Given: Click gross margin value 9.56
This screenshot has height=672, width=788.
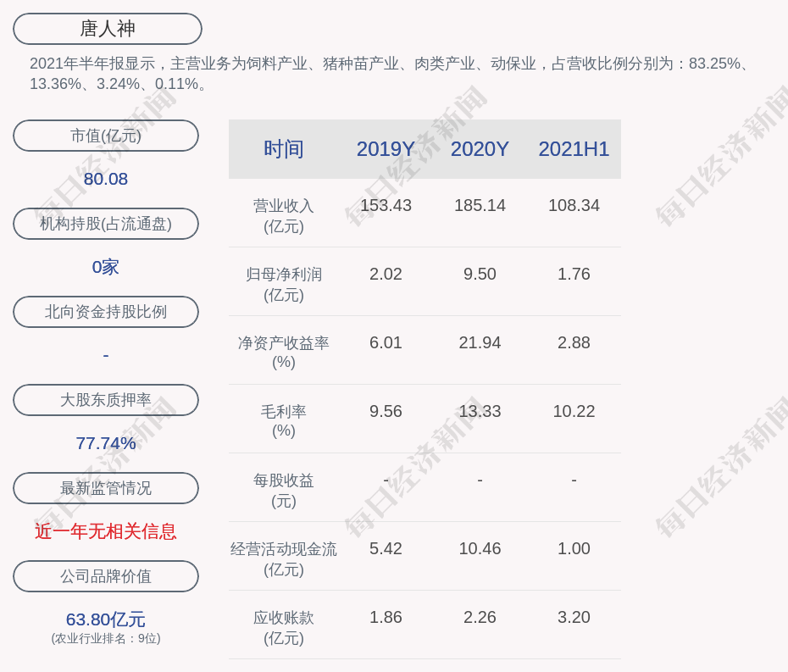Looking at the screenshot, I should pos(386,412).
